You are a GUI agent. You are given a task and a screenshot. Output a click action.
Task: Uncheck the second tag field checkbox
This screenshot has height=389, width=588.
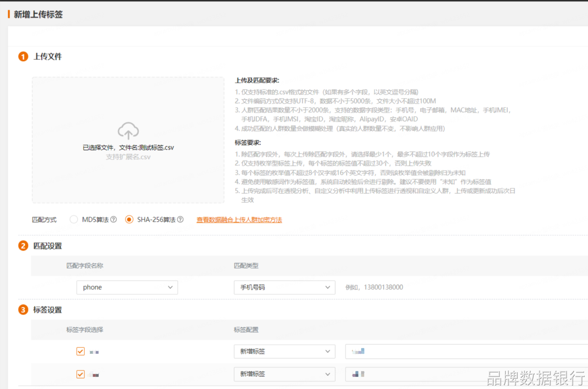click(80, 374)
